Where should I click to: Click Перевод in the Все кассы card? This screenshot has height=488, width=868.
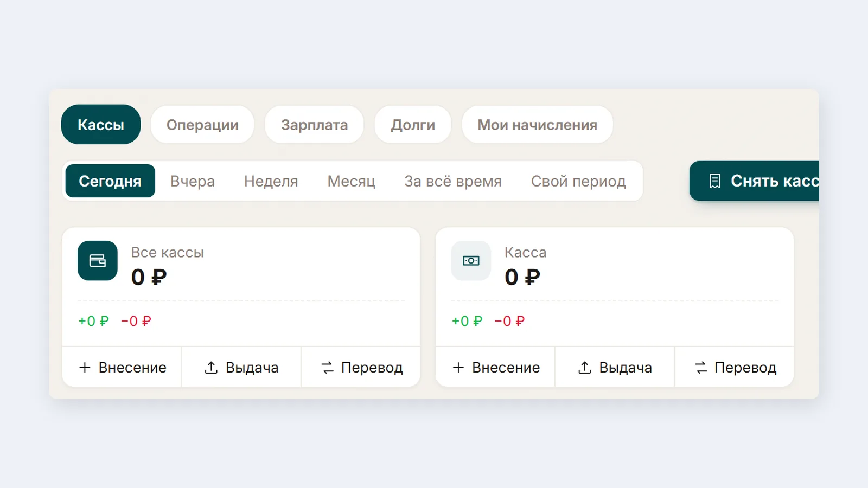(361, 368)
